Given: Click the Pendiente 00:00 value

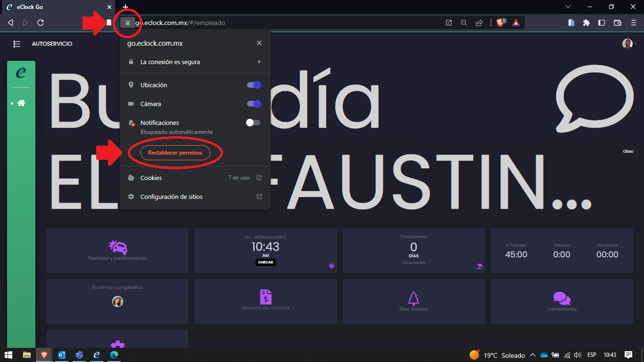Looking at the screenshot, I should [607, 255].
